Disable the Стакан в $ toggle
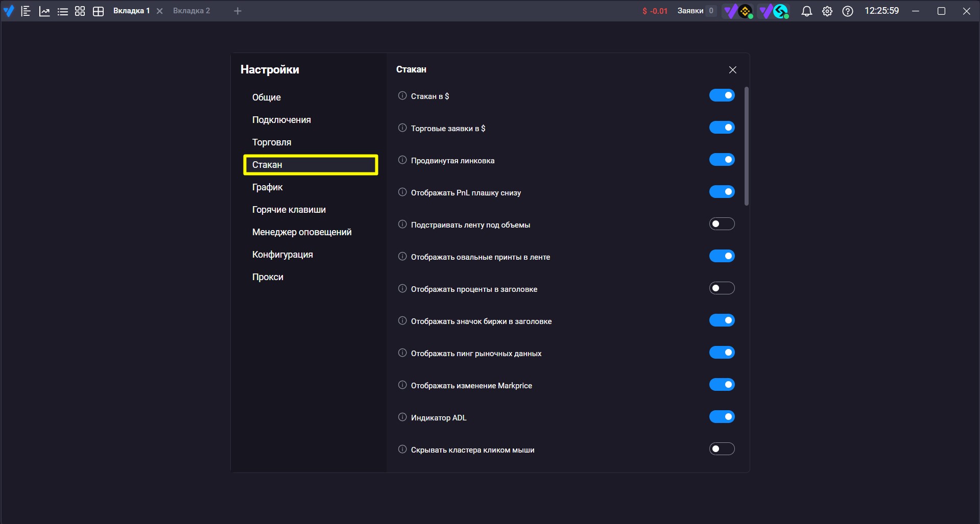 pos(722,95)
